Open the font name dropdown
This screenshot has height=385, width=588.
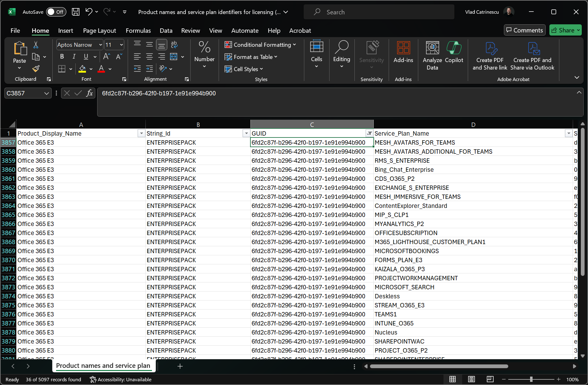click(x=100, y=45)
